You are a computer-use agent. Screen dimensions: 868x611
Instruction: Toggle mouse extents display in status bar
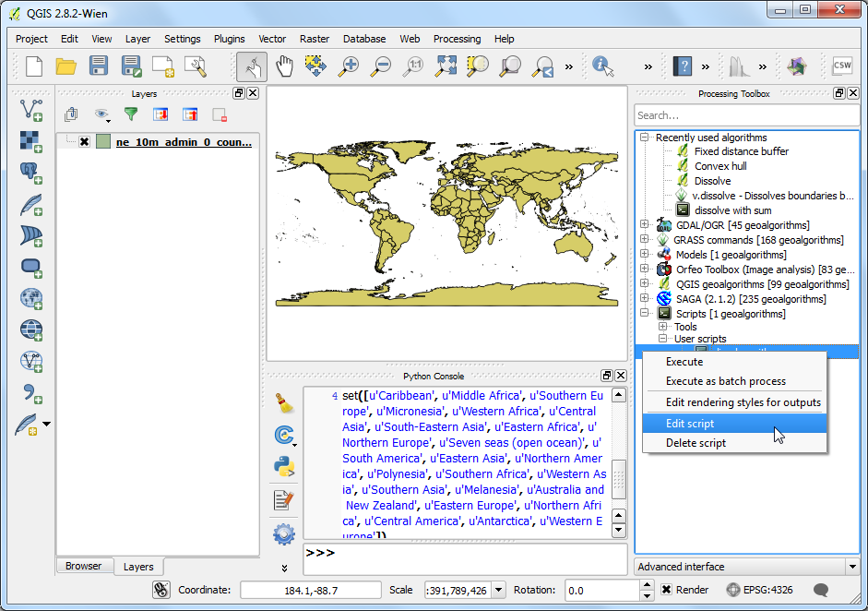click(x=161, y=590)
